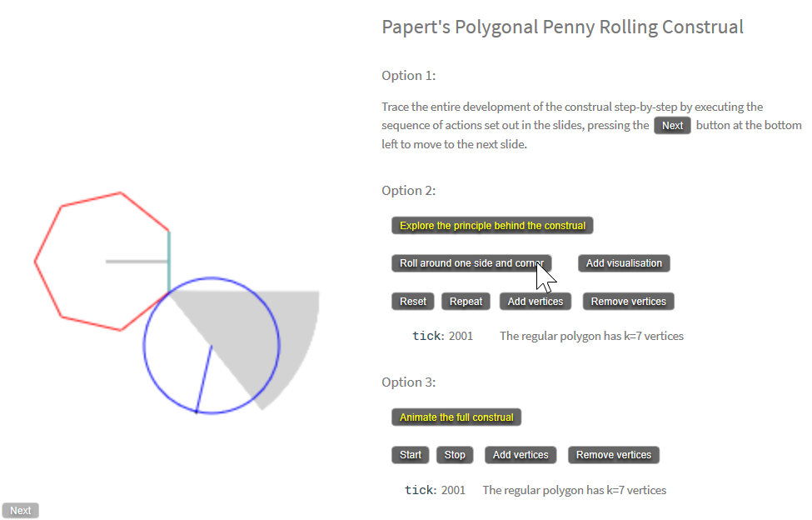Click the Next button inside the Option 1 paragraph
This screenshot has height=520, width=812.
pyautogui.click(x=672, y=126)
